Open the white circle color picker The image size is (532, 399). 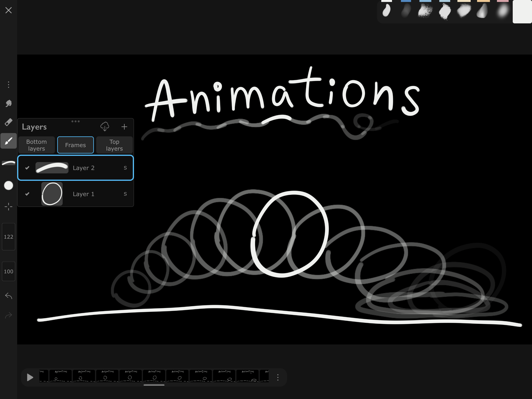coord(8,185)
